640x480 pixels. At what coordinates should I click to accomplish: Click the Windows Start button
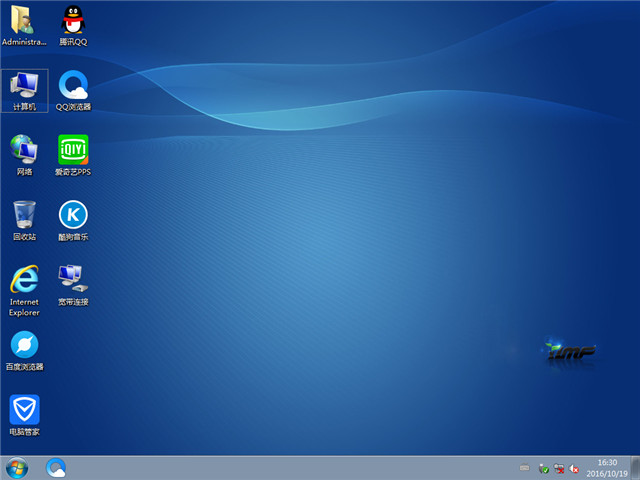click(x=17, y=467)
